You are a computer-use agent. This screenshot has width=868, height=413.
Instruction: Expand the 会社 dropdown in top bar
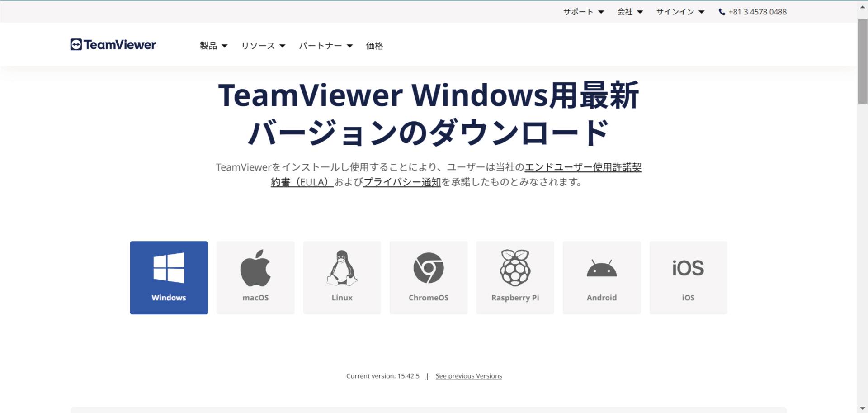pos(630,12)
